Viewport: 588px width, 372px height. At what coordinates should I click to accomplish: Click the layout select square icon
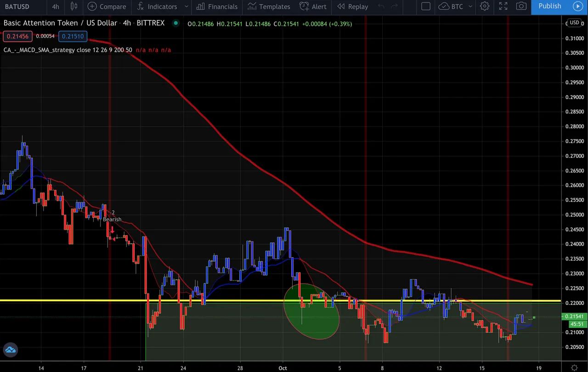(x=426, y=6)
